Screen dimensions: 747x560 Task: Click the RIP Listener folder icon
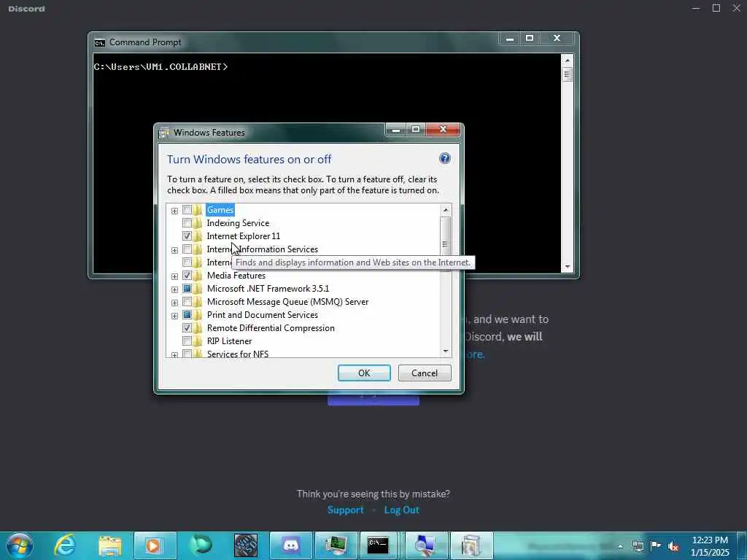198,341
